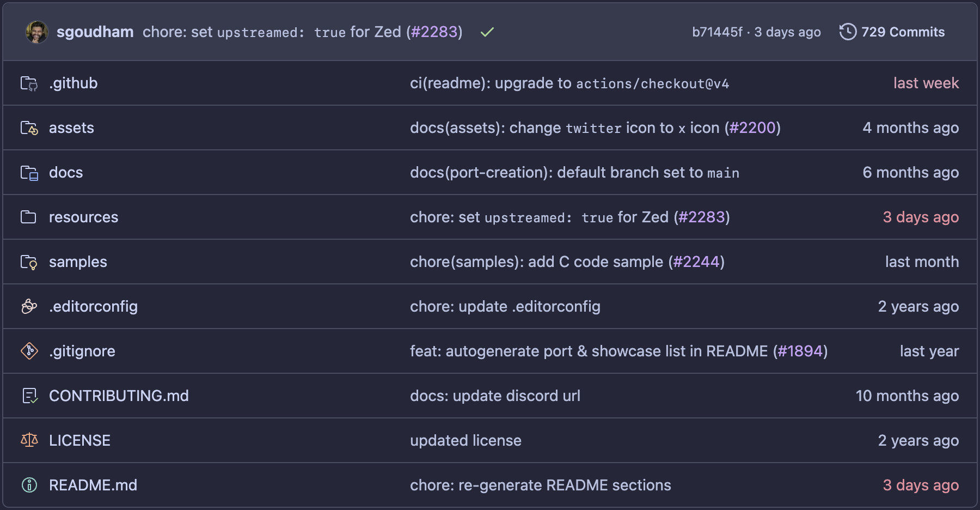Screen dimensions: 980x510
Task: Click the .gitignore git file icon
Action: (29, 351)
